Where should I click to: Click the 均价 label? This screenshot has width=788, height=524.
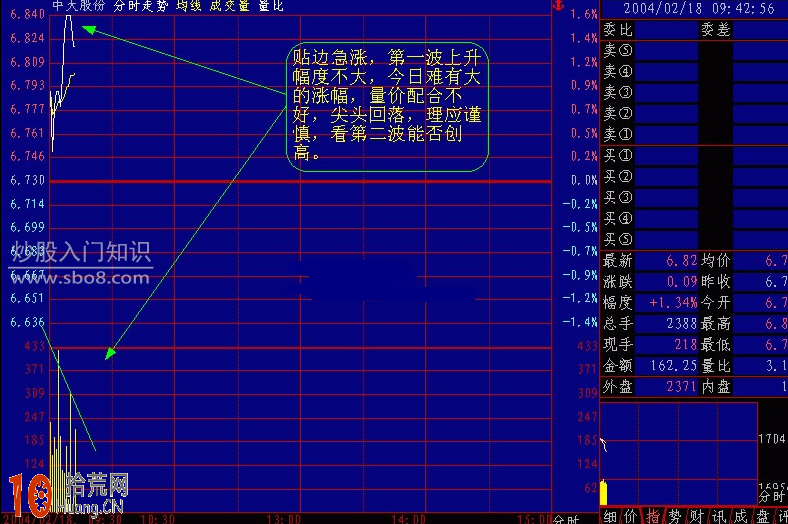716,261
